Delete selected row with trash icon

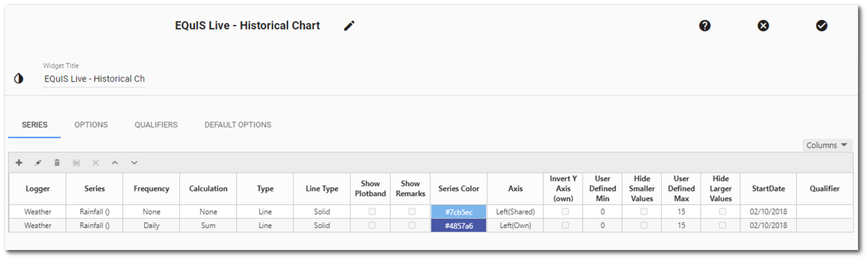[x=57, y=163]
